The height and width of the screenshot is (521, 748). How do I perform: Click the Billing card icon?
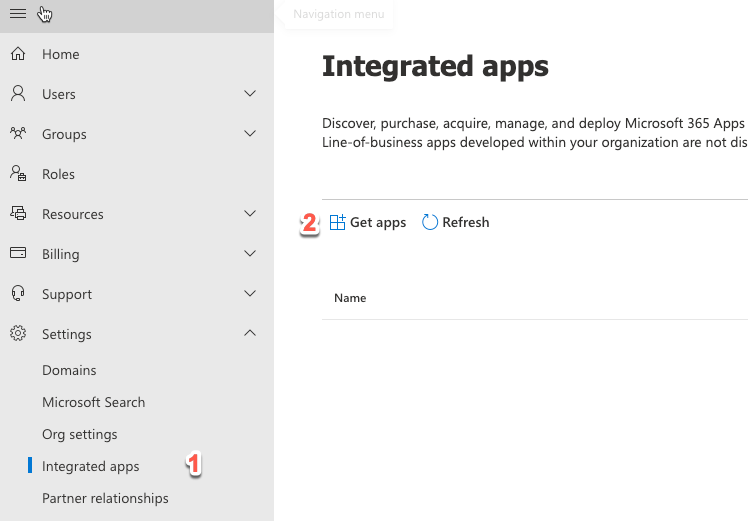tap(18, 253)
